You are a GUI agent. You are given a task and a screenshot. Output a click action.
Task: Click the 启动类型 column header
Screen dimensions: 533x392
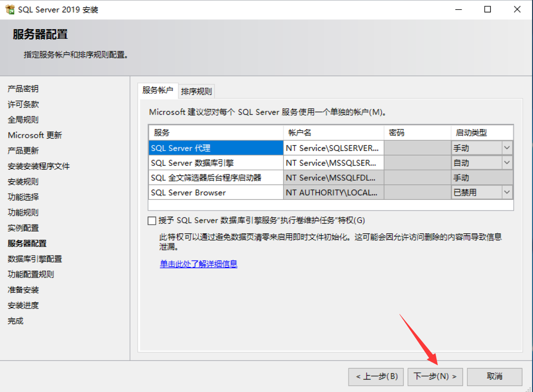coord(482,132)
